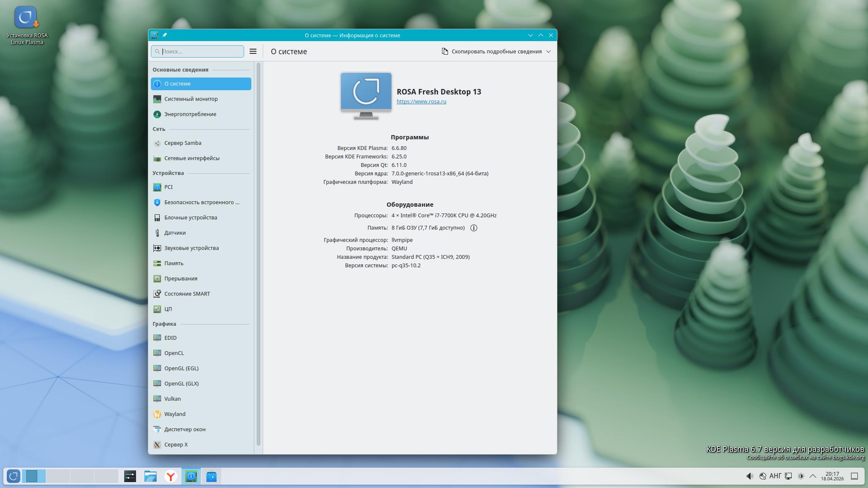Open Энергопотребление energy icon entry

coord(157,114)
